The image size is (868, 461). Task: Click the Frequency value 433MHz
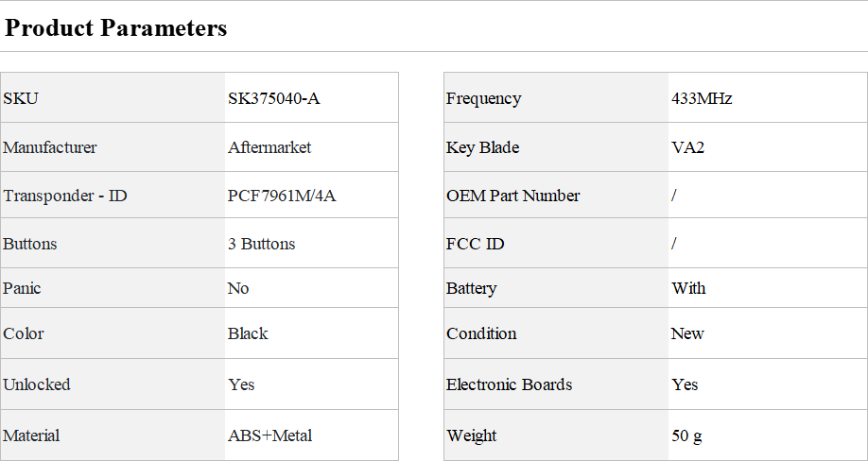702,98
